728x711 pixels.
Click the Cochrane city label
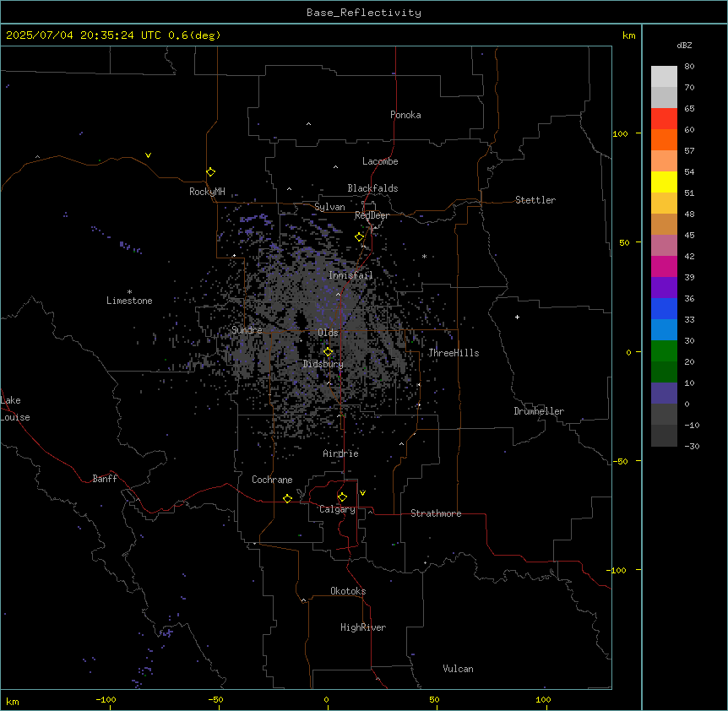tap(272, 480)
